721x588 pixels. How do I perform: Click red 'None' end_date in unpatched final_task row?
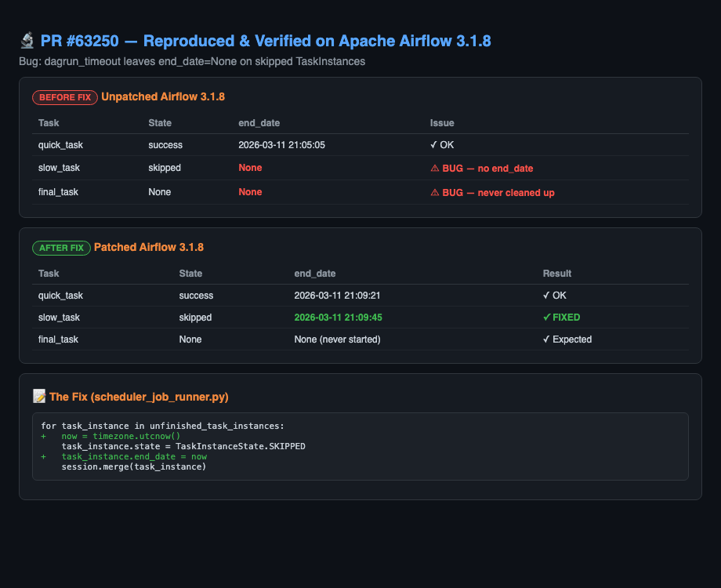point(250,192)
